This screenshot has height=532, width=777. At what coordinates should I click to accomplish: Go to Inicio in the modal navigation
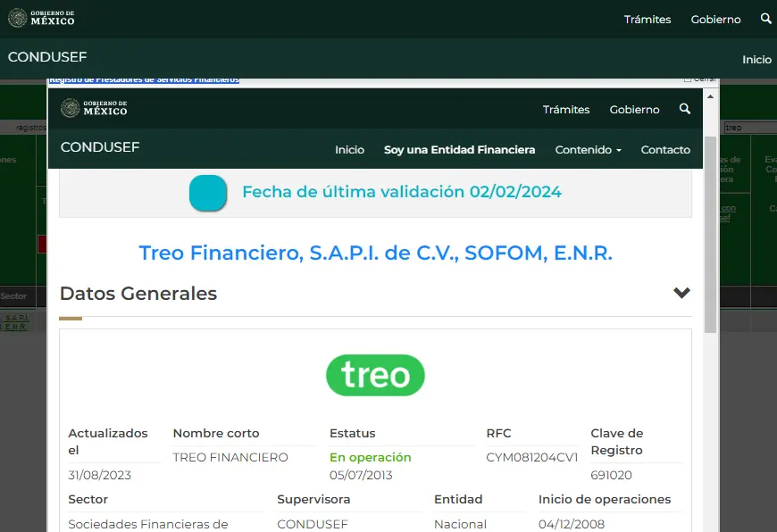(x=349, y=150)
